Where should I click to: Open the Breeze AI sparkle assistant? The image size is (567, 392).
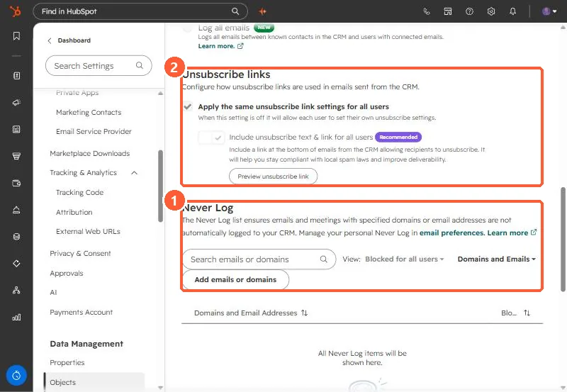263,11
